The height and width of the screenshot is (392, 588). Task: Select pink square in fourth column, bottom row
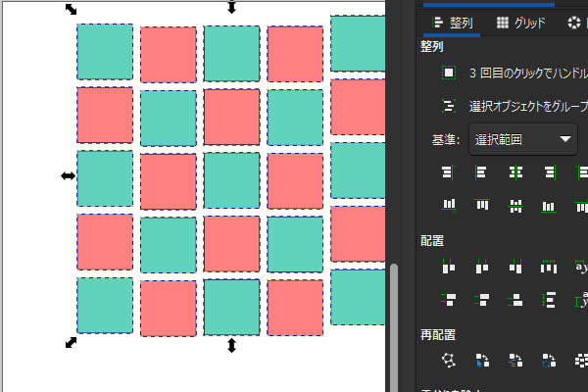(295, 307)
